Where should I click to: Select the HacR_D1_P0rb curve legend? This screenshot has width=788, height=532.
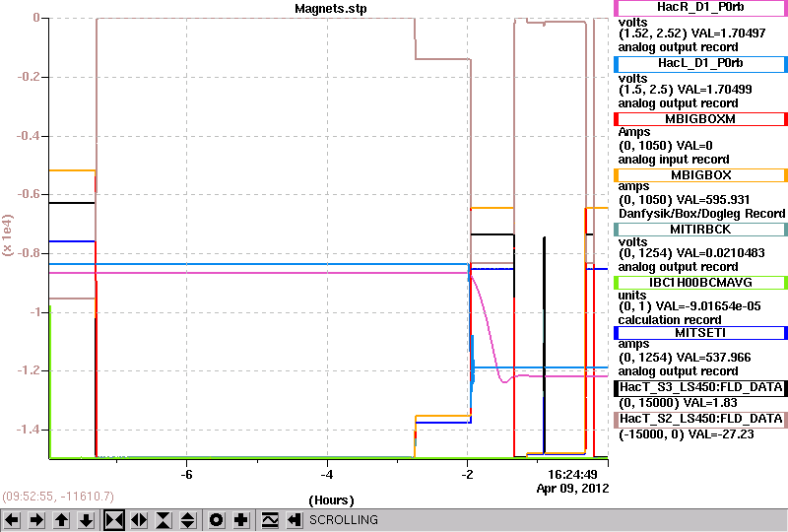pos(700,8)
